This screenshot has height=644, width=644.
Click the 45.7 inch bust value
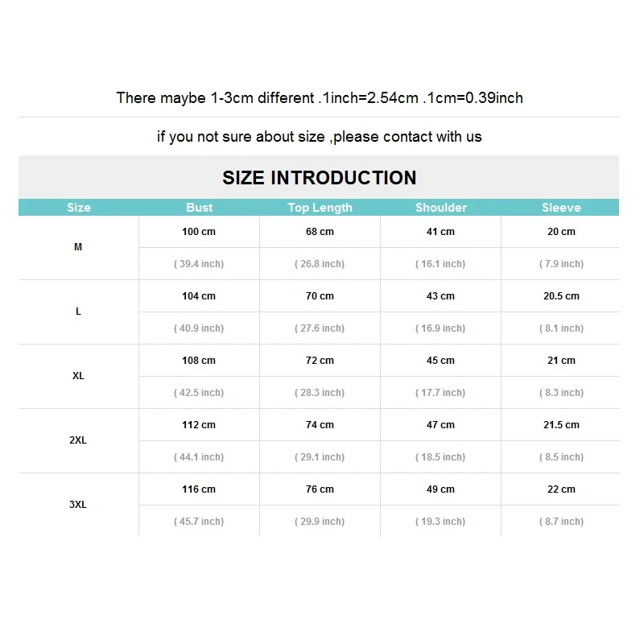199,522
